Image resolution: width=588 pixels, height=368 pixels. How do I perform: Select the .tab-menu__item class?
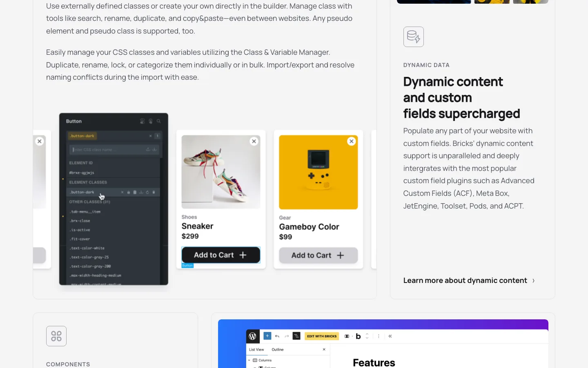coord(85,211)
